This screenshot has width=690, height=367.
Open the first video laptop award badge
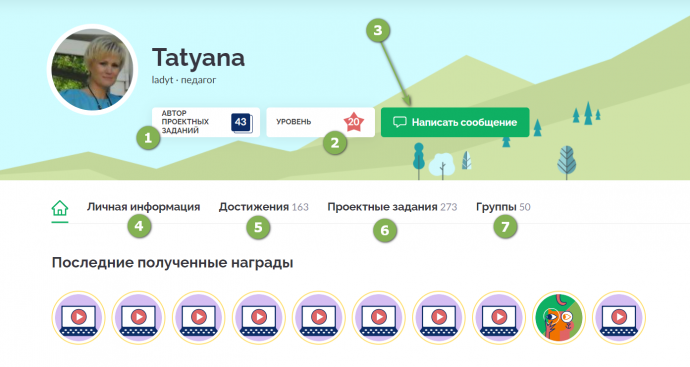coord(78,317)
